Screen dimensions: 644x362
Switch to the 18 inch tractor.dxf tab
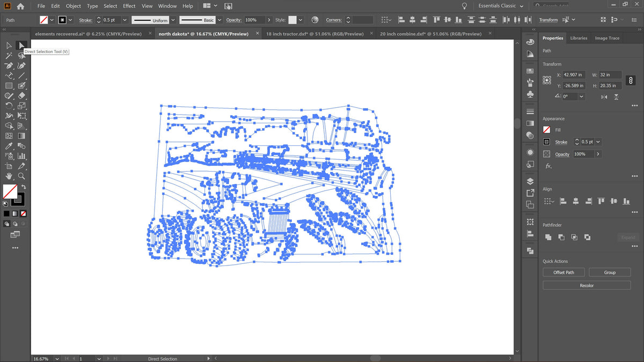(315, 34)
